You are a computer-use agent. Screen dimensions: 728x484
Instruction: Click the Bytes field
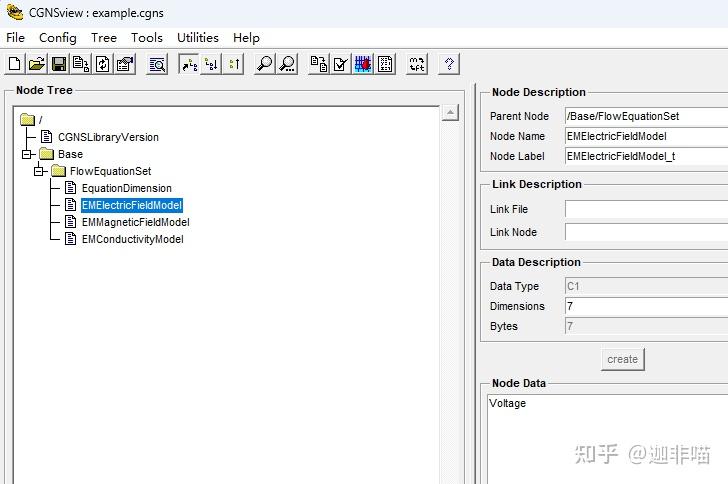[x=646, y=326]
